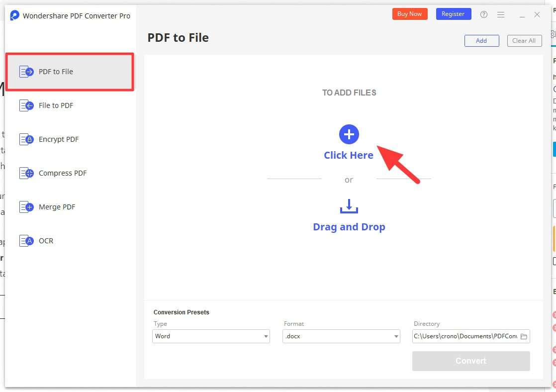Open the main menu in the title bar
Image resolution: width=556 pixels, height=392 pixels.
pos(501,14)
